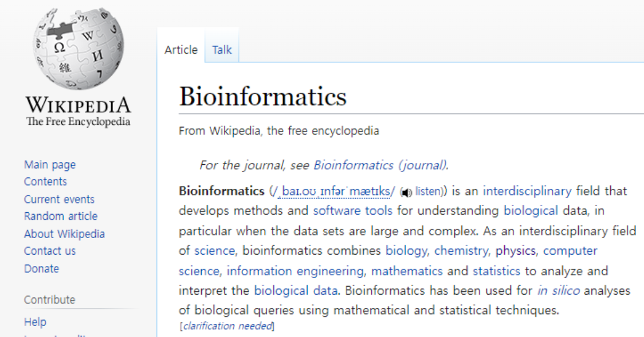Screen dimensions: 644x337
Task: Open Help link under Contribute
Action: (35, 322)
